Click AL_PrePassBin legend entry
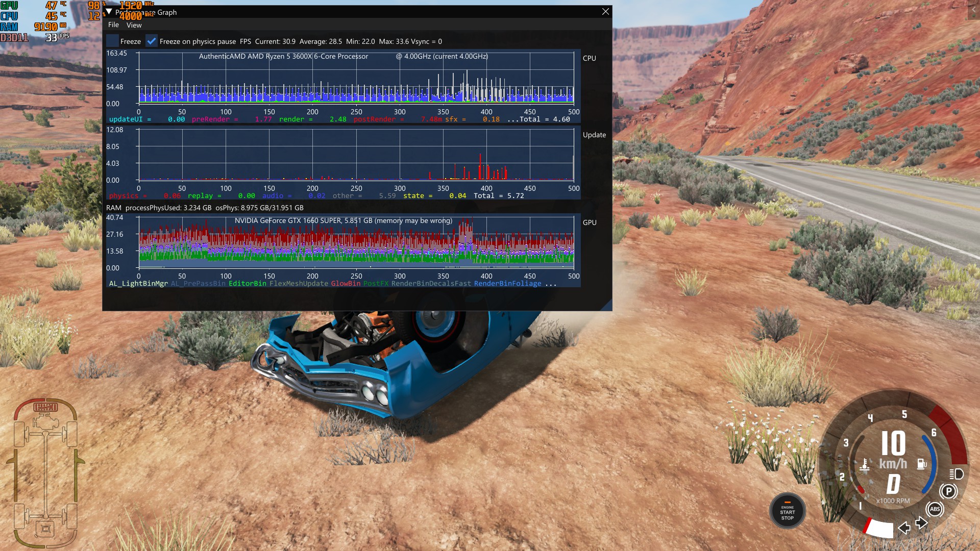 click(198, 284)
